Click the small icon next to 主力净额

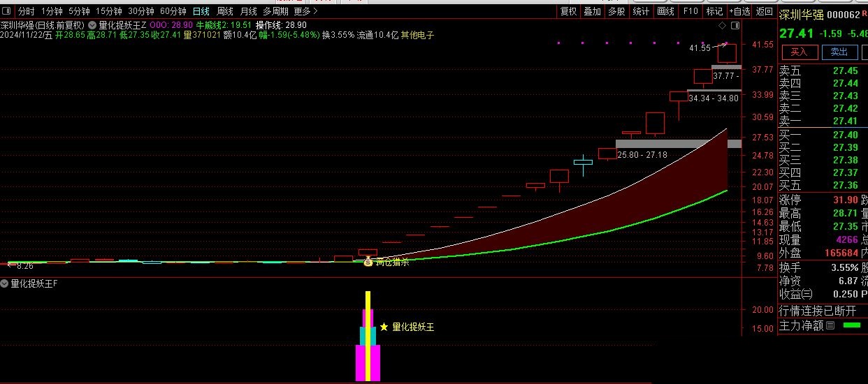coord(830,325)
